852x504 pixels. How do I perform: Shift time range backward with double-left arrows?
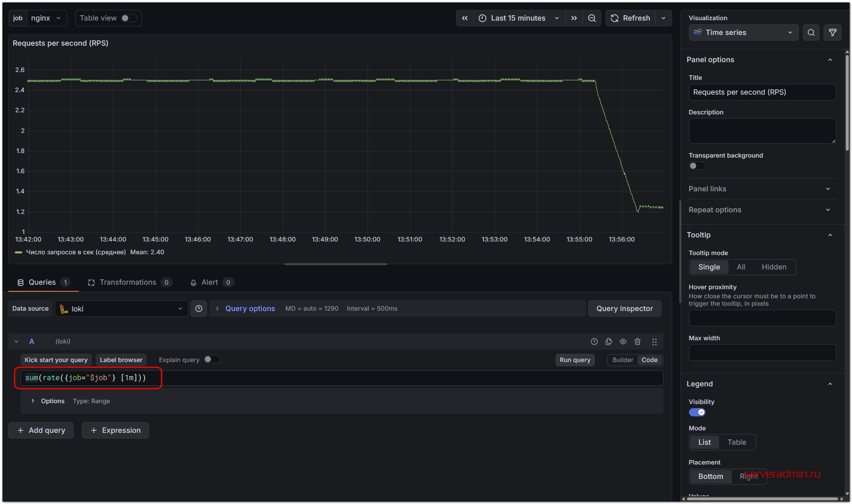coord(465,18)
